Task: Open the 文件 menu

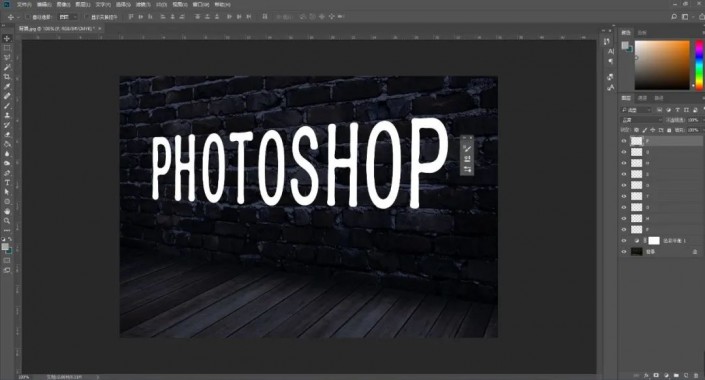Action: click(x=24, y=4)
